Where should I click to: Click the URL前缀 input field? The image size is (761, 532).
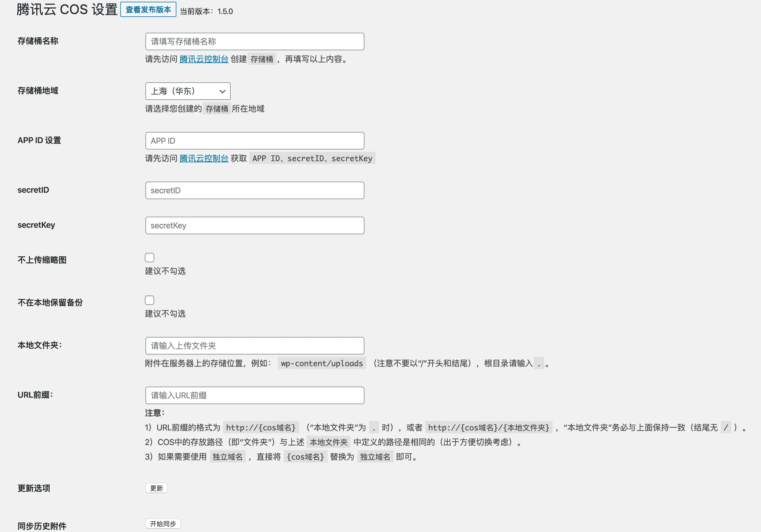(255, 395)
